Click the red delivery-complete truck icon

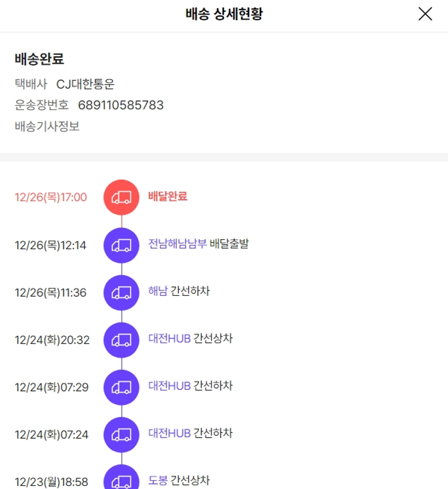tap(121, 197)
